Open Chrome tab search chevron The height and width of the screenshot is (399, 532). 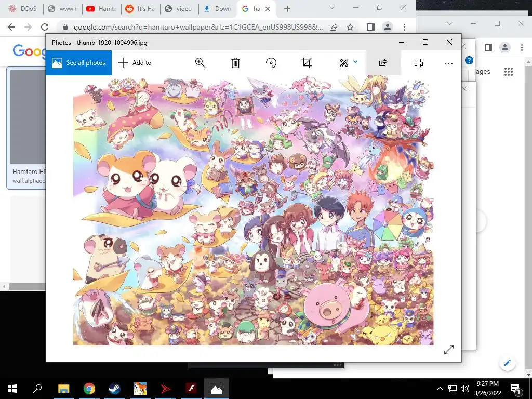332,7
